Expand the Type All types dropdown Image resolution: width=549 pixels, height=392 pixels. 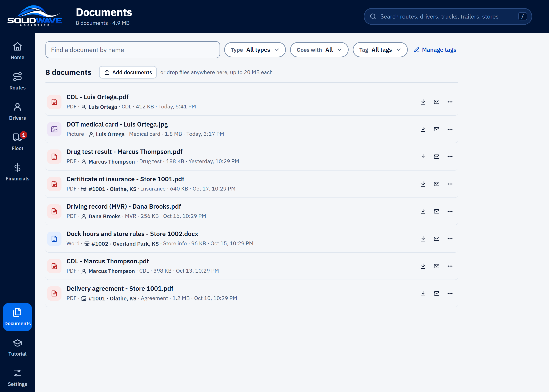pos(255,50)
